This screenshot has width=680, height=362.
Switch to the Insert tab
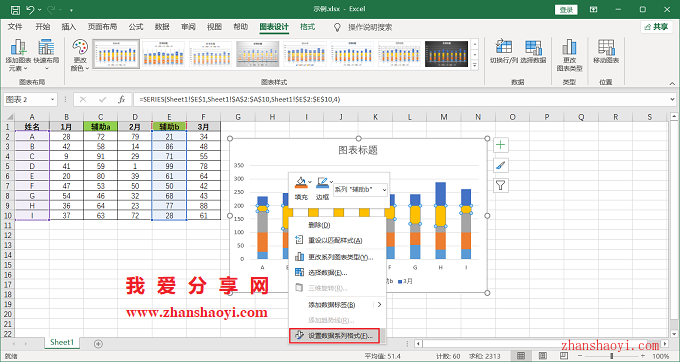(x=69, y=27)
